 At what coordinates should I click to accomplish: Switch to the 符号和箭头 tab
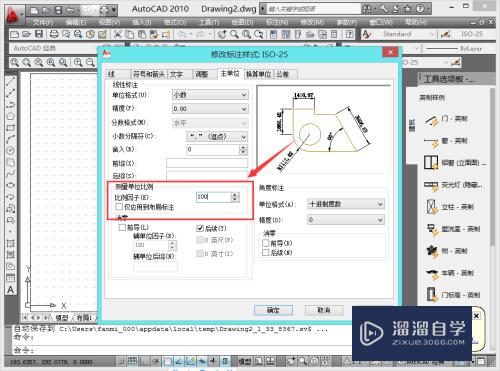(x=148, y=74)
